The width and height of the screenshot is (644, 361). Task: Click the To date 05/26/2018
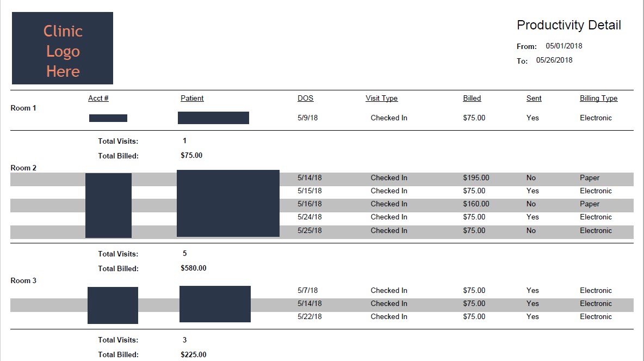554,60
